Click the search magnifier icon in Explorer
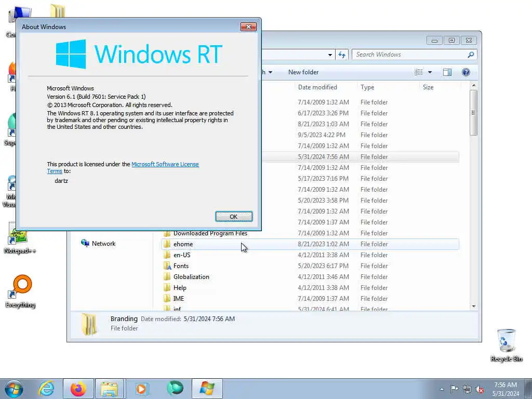Image resolution: width=532 pixels, height=399 pixels. click(x=471, y=55)
